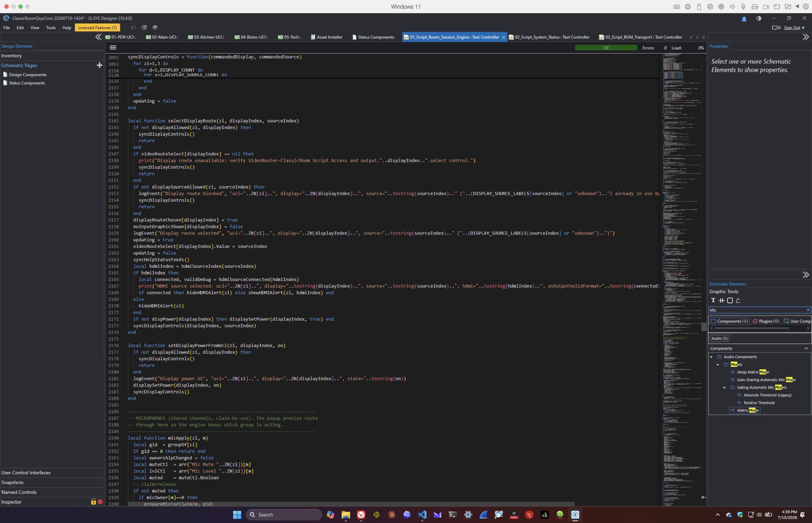This screenshot has height=523, width=812.
Task: Open Visual Studio Code from taskbar
Action: click(422, 515)
